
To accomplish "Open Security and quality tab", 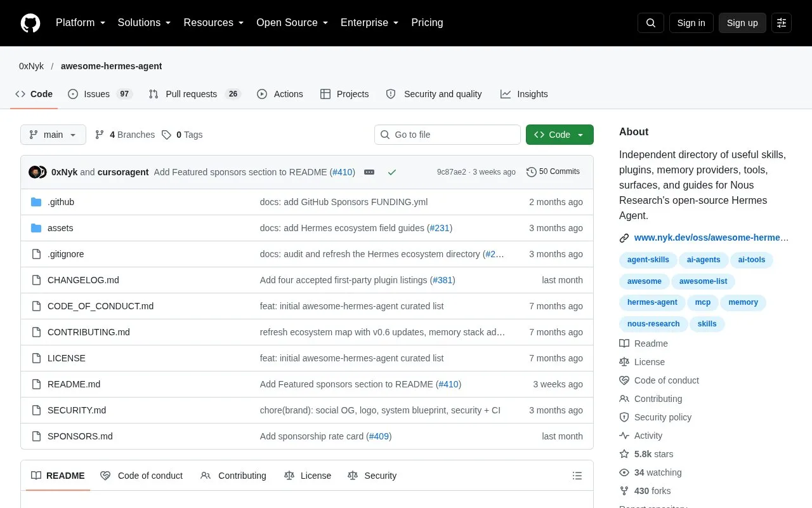I will [x=434, y=94].
